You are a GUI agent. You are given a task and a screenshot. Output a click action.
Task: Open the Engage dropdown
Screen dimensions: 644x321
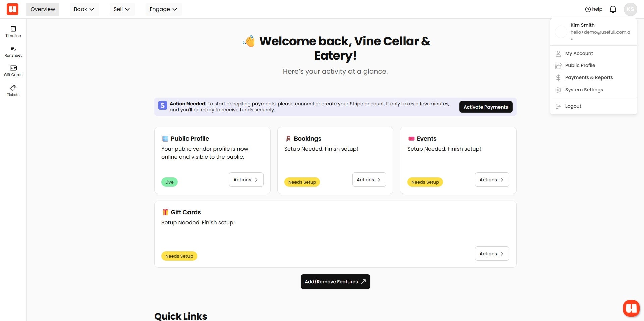pos(163,9)
